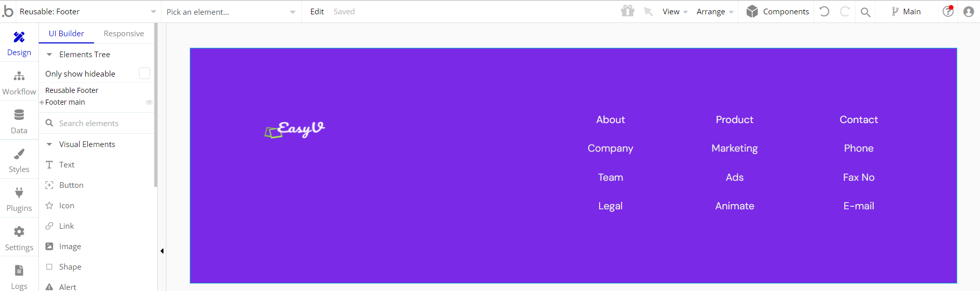Click the Main branch icon
This screenshot has width=980, height=291.
click(895, 11)
